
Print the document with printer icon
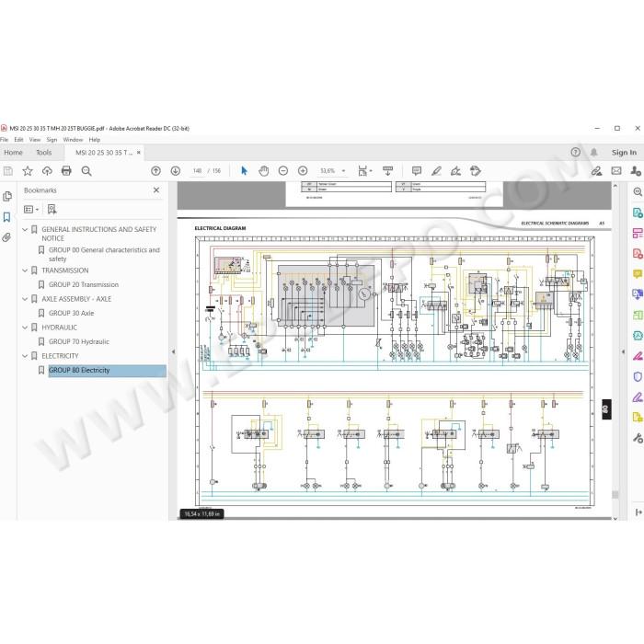66,171
